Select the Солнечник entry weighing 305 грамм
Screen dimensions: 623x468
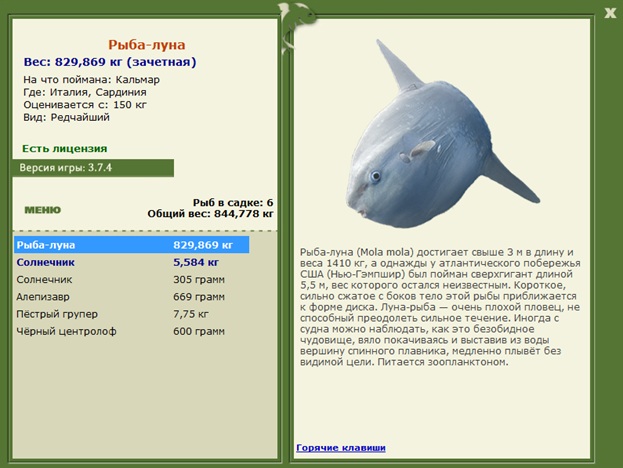coord(130,279)
